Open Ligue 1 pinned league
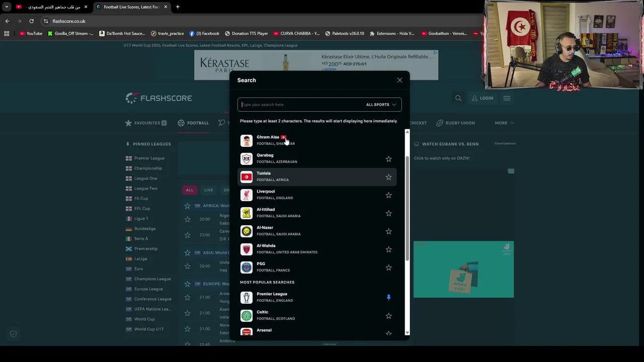The width and height of the screenshot is (644, 362). point(141,218)
